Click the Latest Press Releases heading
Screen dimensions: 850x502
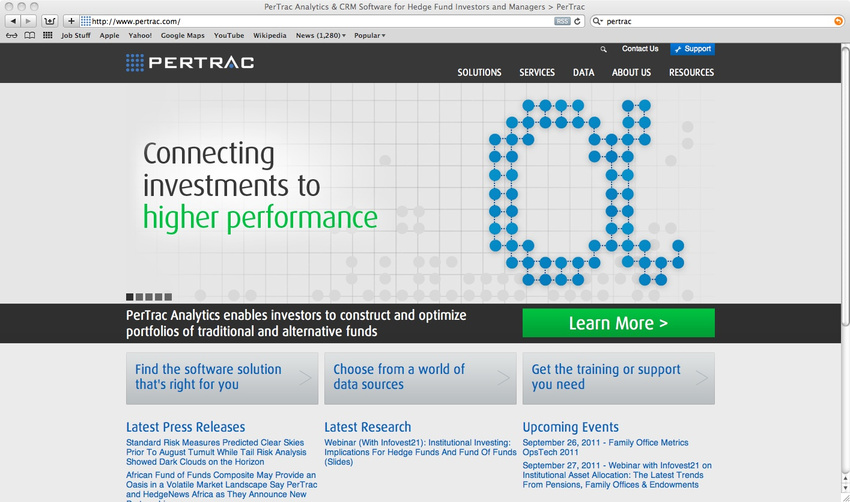(185, 427)
